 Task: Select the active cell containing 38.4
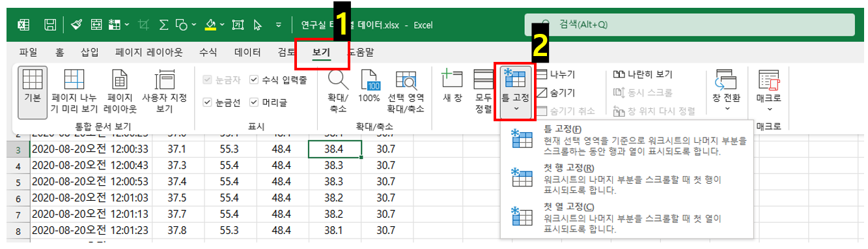pyautogui.click(x=335, y=149)
